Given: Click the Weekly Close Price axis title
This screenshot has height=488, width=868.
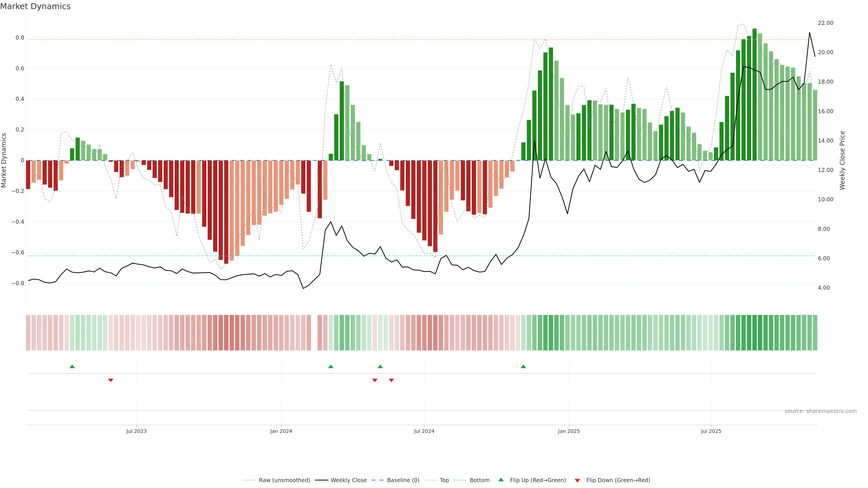Looking at the screenshot, I should pos(842,160).
